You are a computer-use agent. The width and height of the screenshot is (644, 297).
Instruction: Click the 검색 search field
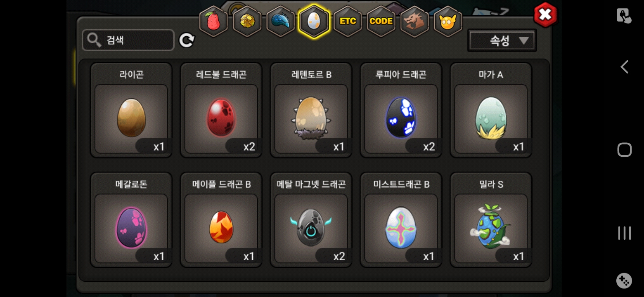128,40
